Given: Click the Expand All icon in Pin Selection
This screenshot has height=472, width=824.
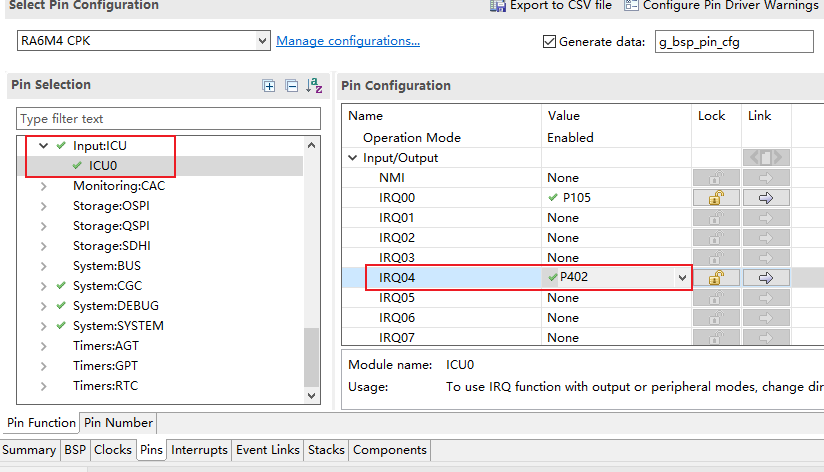Looking at the screenshot, I should (269, 86).
